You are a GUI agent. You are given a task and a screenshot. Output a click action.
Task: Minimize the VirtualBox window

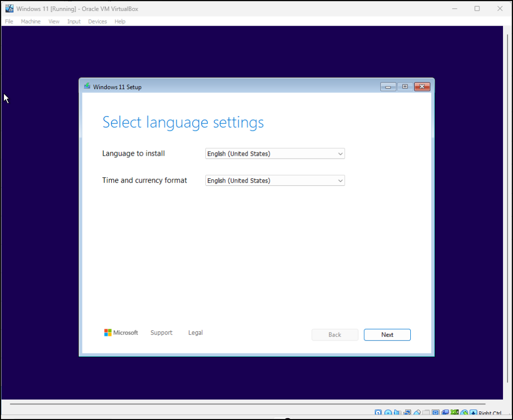pos(454,9)
